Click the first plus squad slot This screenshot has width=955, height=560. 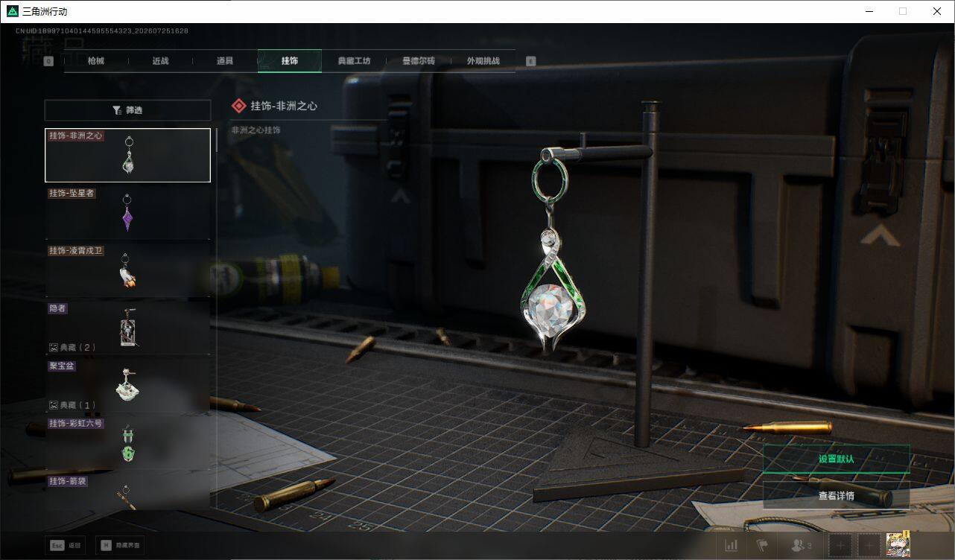point(840,546)
